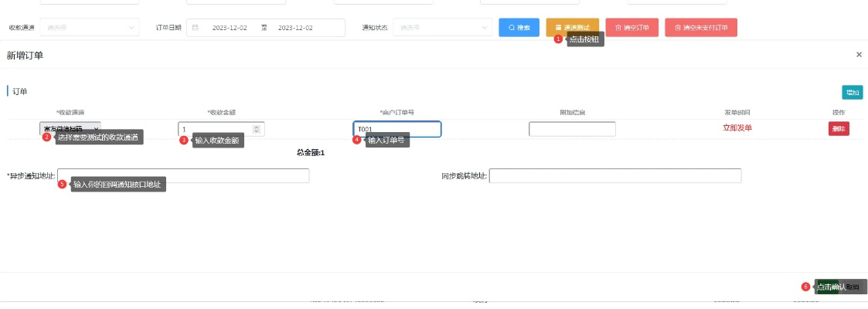
Task: Click the 发单时间 column header
Action: tap(737, 112)
